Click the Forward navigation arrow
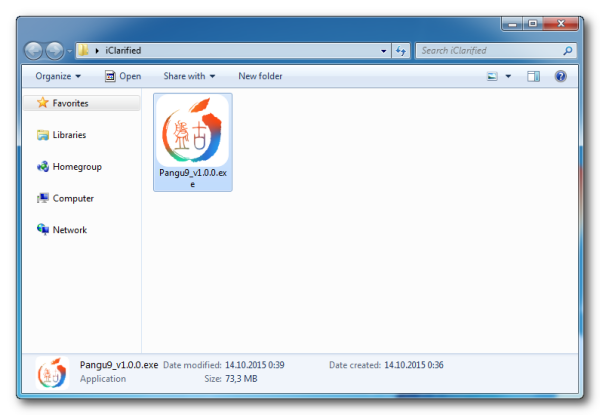 coord(55,50)
